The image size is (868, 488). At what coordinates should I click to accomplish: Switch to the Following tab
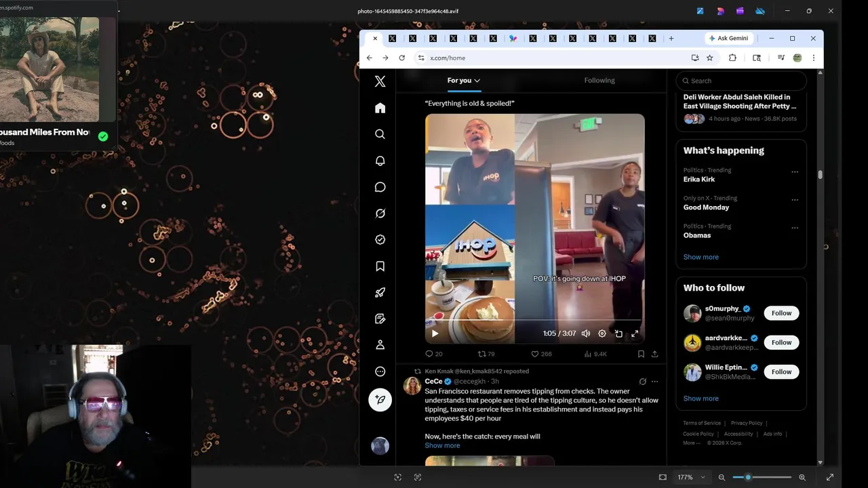pyautogui.click(x=599, y=80)
